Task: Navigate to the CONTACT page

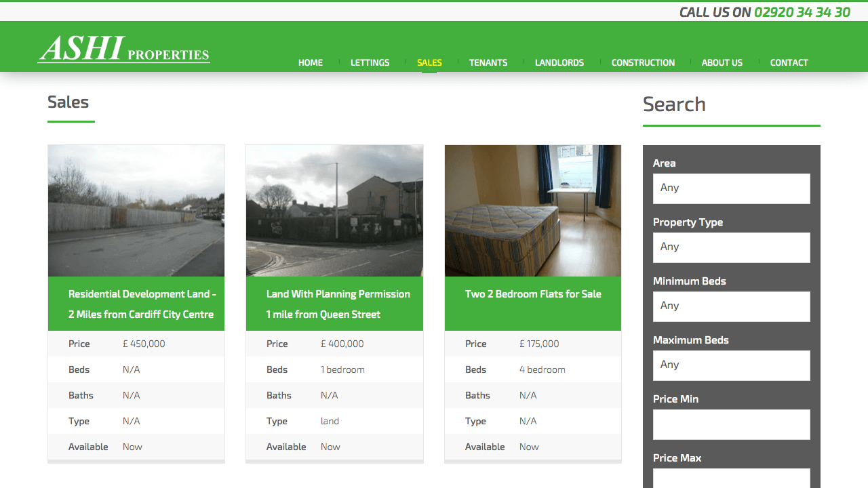Action: click(789, 62)
